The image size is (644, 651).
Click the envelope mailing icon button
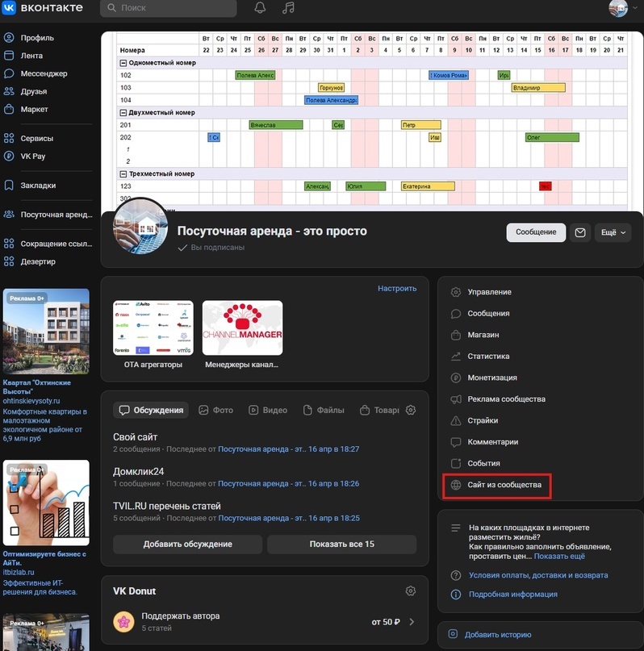(x=580, y=232)
